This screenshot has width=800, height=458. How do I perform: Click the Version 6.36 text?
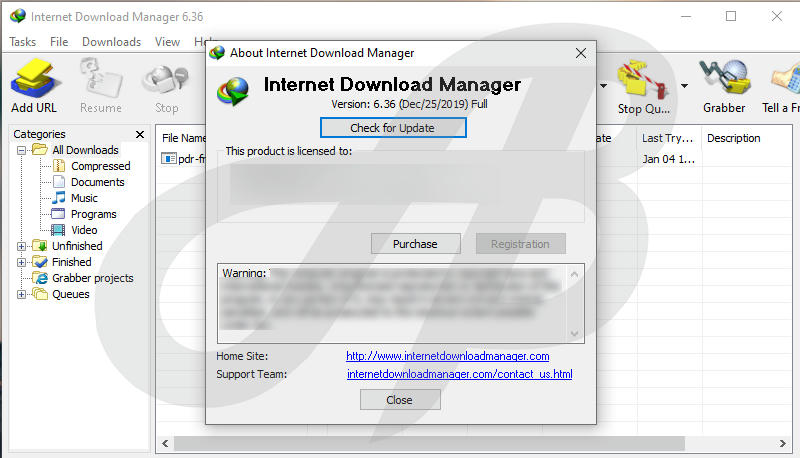(x=409, y=104)
